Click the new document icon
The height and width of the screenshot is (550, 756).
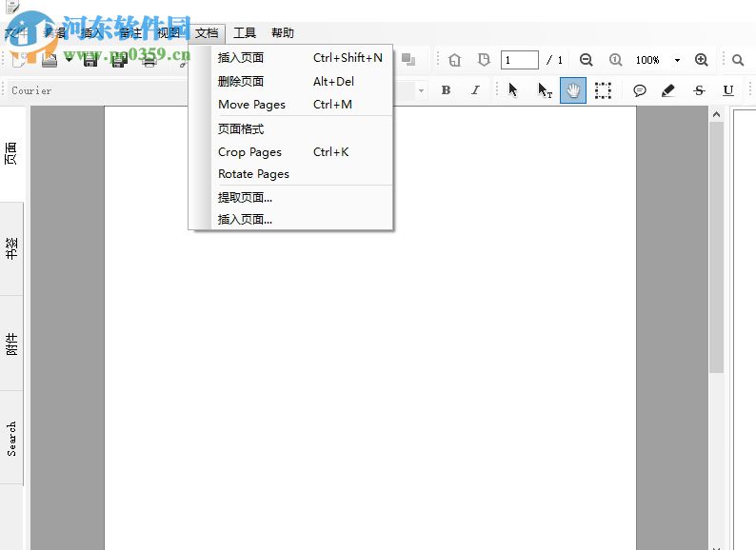pyautogui.click(x=19, y=60)
